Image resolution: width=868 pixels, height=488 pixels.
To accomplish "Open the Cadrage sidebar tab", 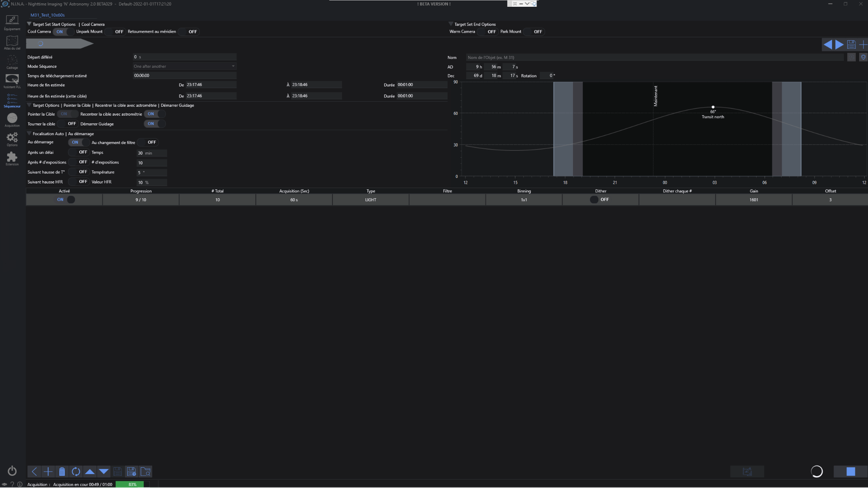I will (x=12, y=61).
